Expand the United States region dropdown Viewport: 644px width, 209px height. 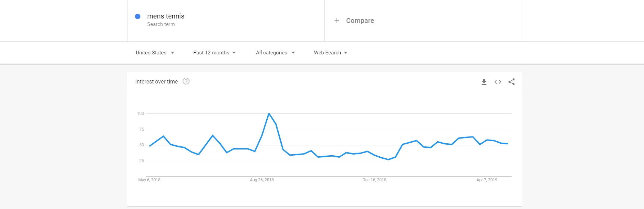pyautogui.click(x=155, y=53)
